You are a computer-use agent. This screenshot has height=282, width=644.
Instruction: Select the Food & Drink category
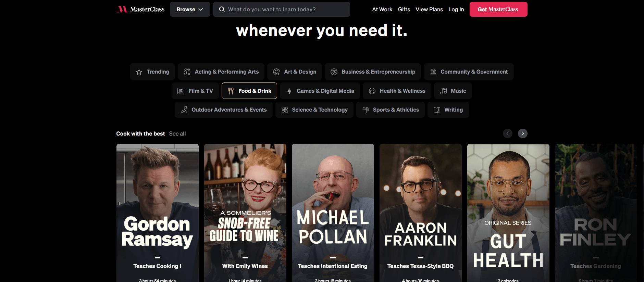(249, 91)
